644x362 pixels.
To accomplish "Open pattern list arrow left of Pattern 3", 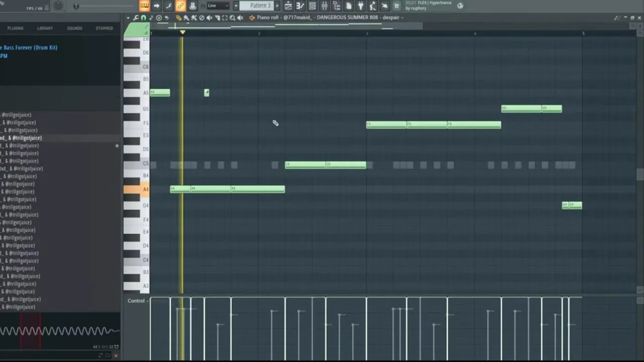I will pos(236,6).
